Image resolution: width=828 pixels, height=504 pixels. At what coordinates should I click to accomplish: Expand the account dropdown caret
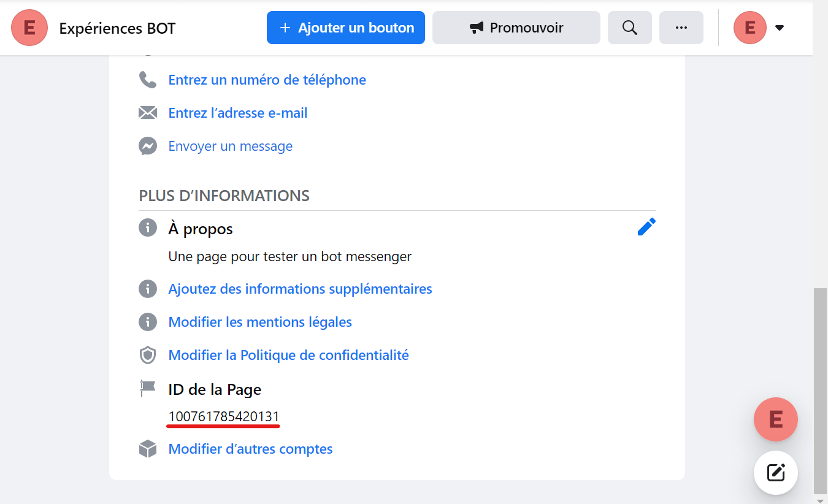click(x=780, y=28)
